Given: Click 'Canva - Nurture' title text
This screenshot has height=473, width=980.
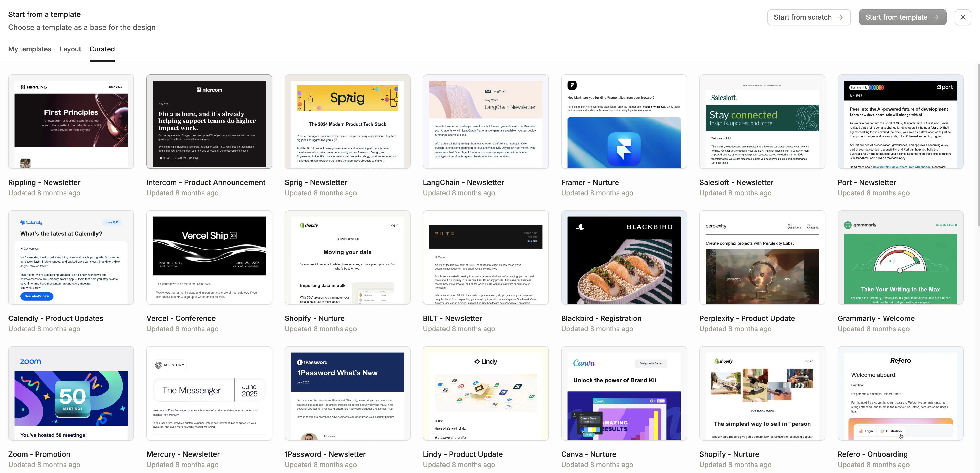Looking at the screenshot, I should click(x=589, y=454).
